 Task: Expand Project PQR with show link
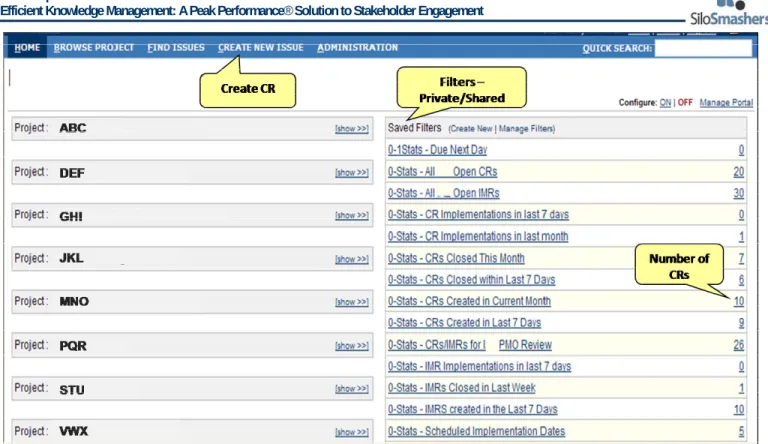point(352,345)
